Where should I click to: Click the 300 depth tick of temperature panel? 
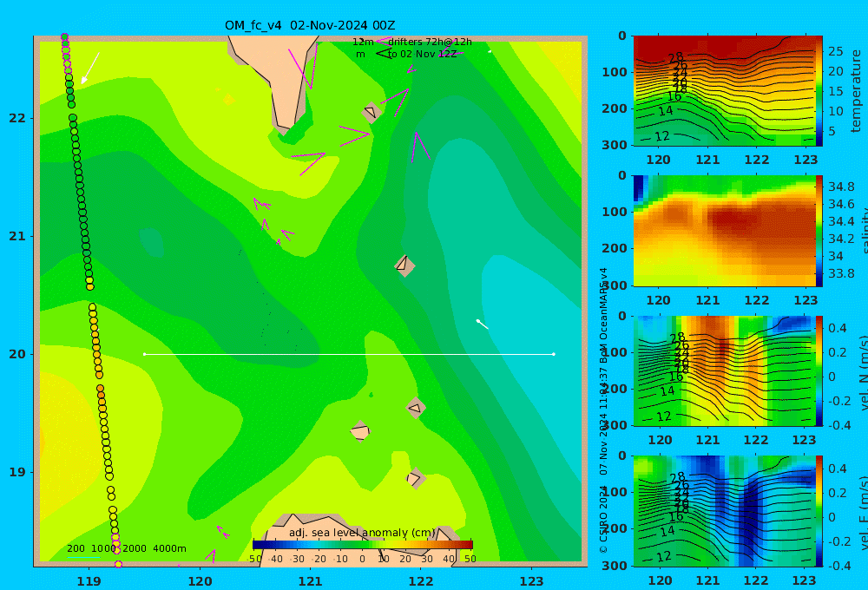coord(615,145)
